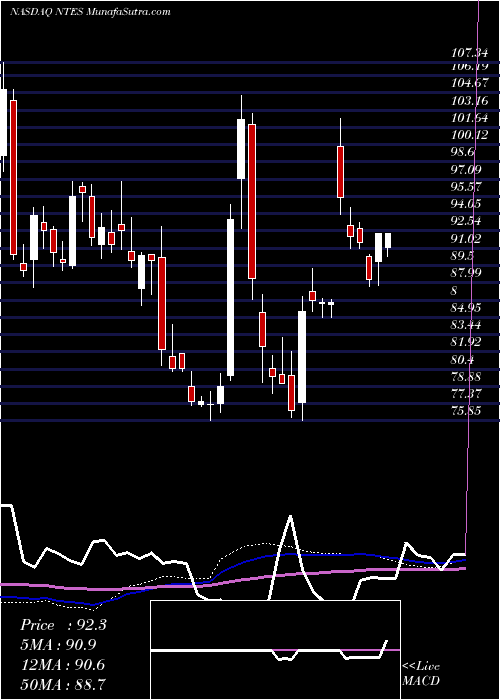The image size is (500, 700).
Task: Select the volume spike peak in lower chart
Action: click(x=291, y=517)
